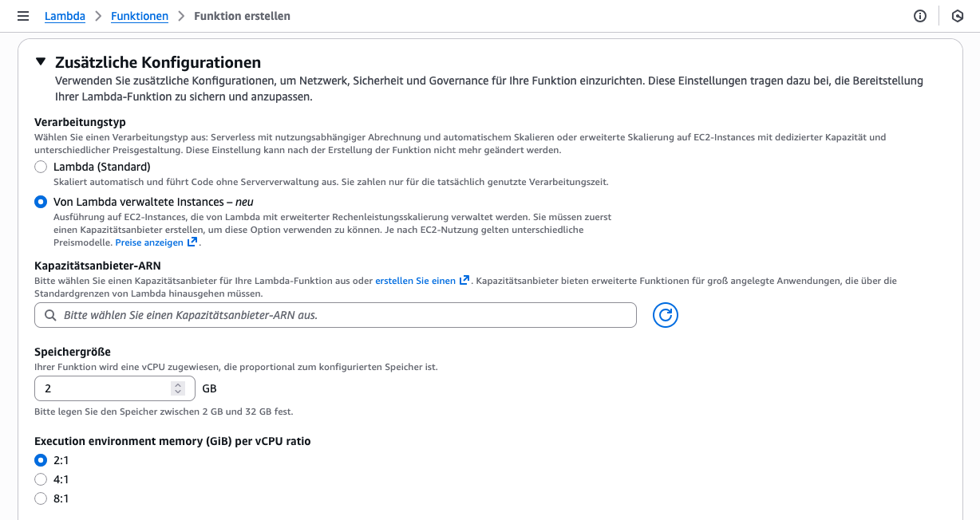Click the search magnifier icon in ARN field

[x=50, y=315]
